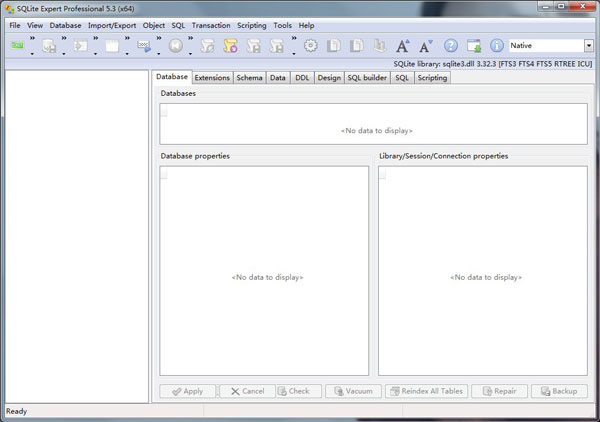Decrease font size with the A-down icon
The image size is (600, 422).
click(425, 46)
